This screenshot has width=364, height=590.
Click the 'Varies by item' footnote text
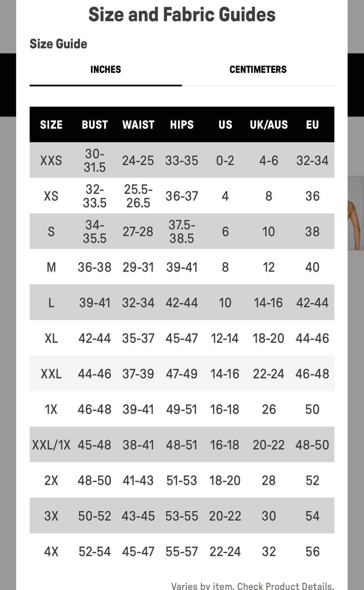point(252,586)
